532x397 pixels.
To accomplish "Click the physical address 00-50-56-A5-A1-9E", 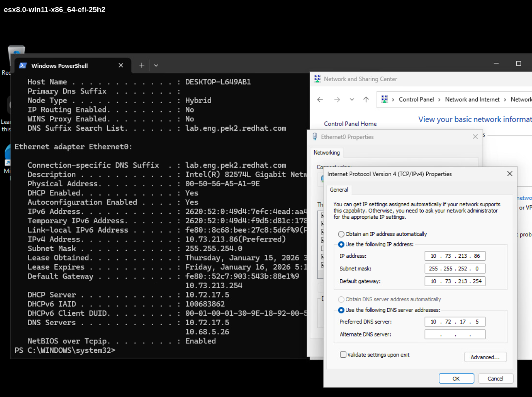I will 223,184.
